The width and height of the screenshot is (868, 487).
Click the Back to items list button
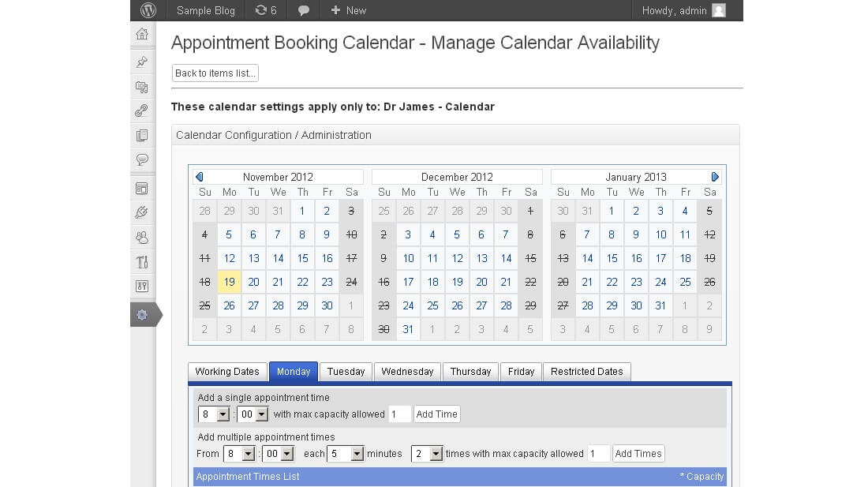pyautogui.click(x=215, y=73)
